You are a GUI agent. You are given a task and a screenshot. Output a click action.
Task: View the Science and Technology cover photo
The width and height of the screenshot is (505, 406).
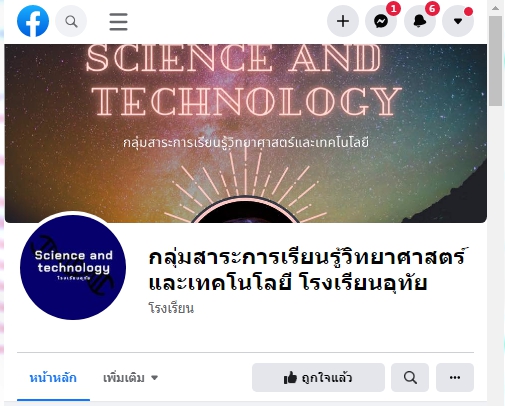[246, 133]
